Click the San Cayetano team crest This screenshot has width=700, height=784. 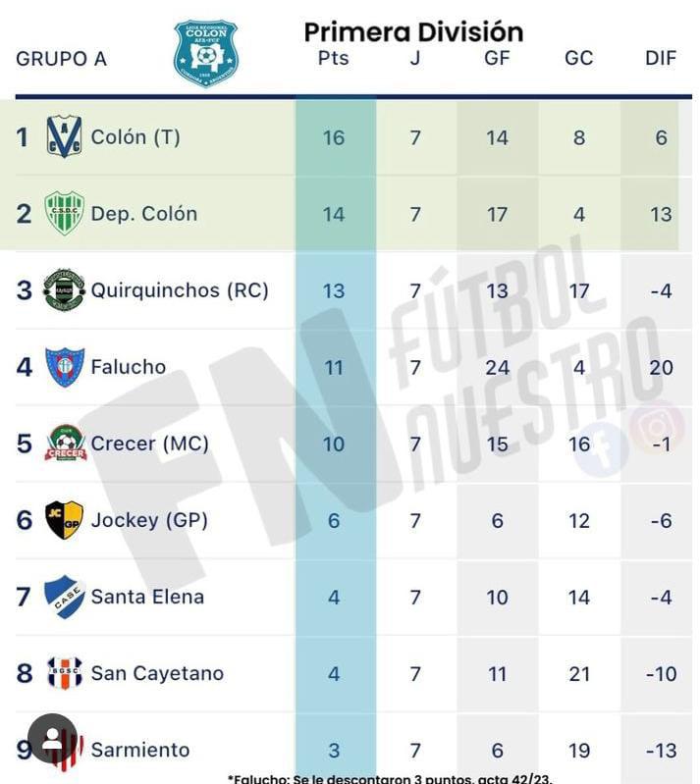coord(64,673)
